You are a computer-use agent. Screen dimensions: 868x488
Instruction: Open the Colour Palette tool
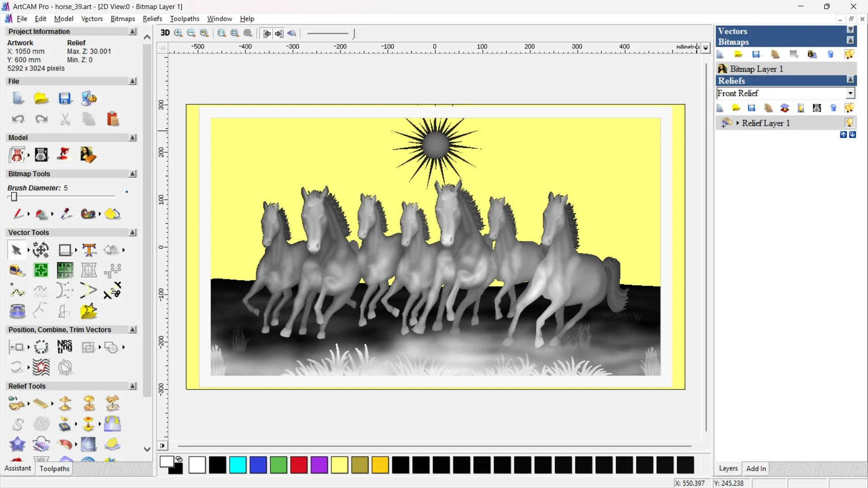[87, 214]
